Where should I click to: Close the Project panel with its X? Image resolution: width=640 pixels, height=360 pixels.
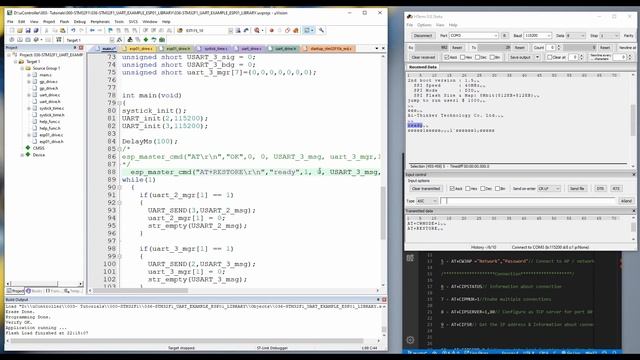coord(81,48)
